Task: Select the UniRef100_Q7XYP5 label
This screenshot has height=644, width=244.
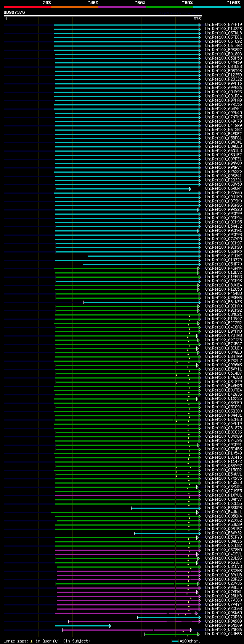Action: pos(223,239)
